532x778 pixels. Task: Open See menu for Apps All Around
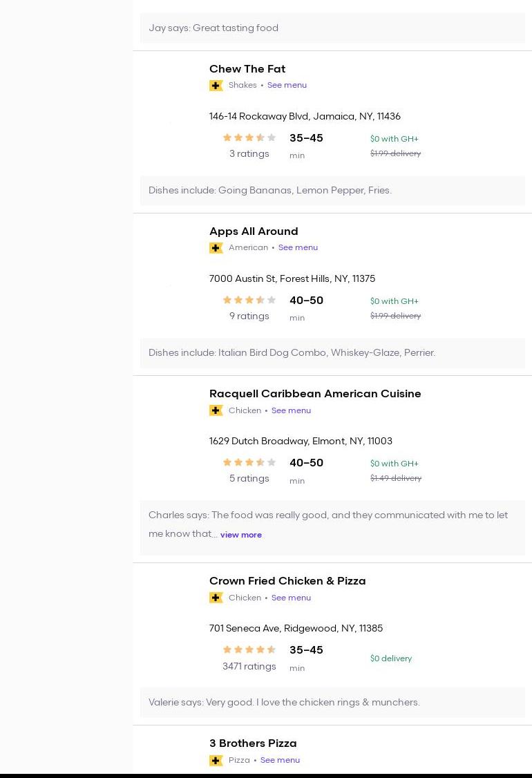coord(298,247)
